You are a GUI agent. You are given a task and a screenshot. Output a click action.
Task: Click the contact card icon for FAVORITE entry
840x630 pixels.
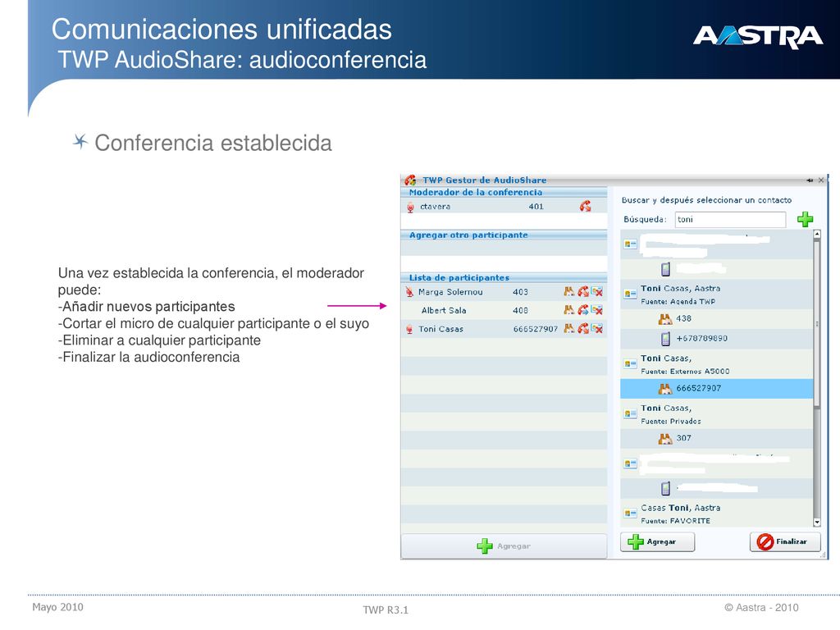click(x=630, y=514)
